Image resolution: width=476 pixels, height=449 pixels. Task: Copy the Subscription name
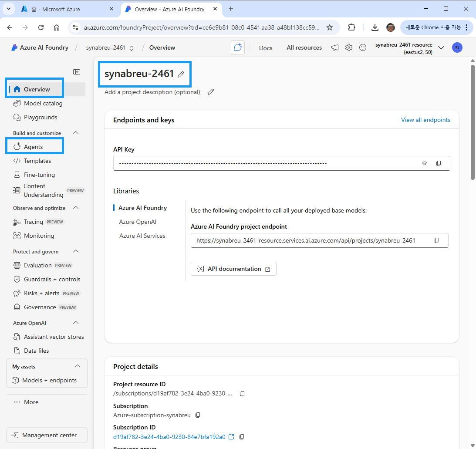click(x=198, y=415)
